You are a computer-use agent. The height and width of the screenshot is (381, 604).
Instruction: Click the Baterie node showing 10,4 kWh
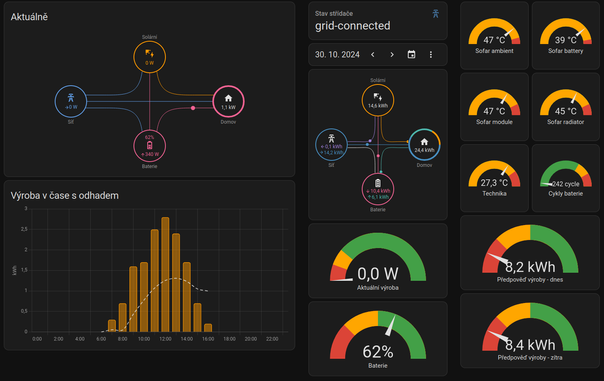378,190
